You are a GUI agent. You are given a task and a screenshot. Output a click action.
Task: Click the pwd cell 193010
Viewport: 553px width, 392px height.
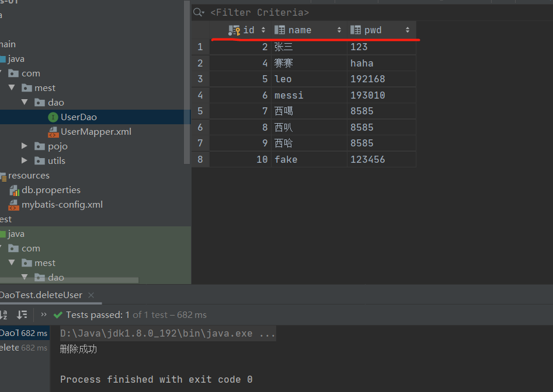coord(381,95)
